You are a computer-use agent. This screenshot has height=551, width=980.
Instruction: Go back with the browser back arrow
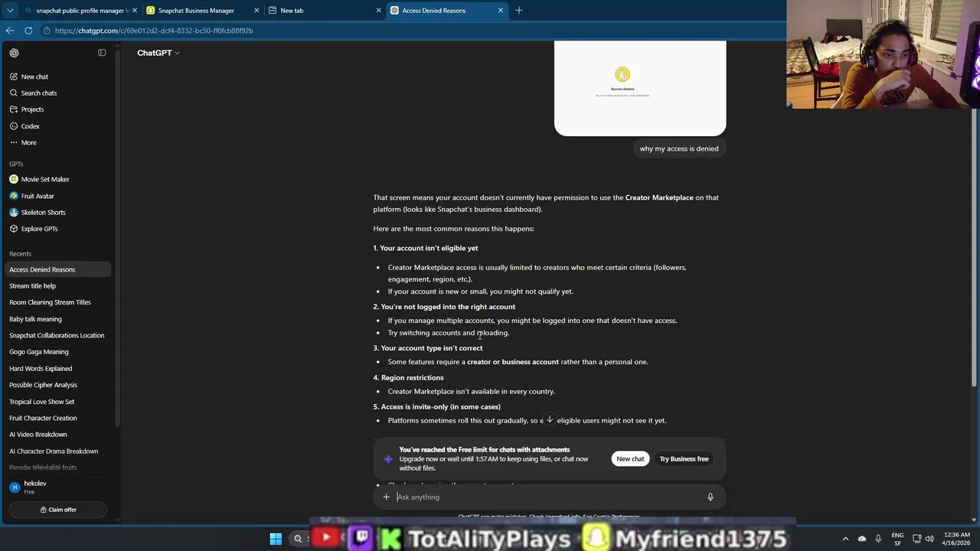[10, 31]
